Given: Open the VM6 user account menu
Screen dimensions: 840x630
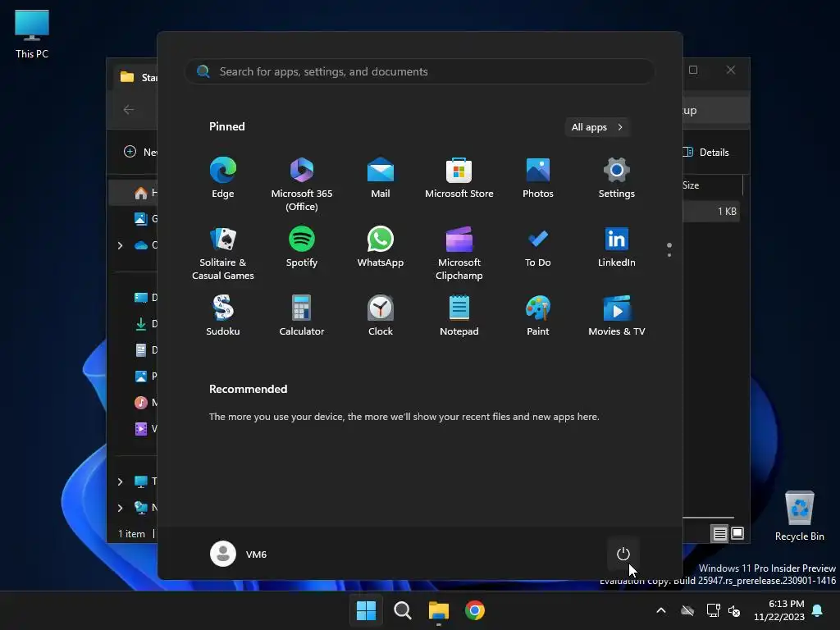Looking at the screenshot, I should click(x=239, y=554).
